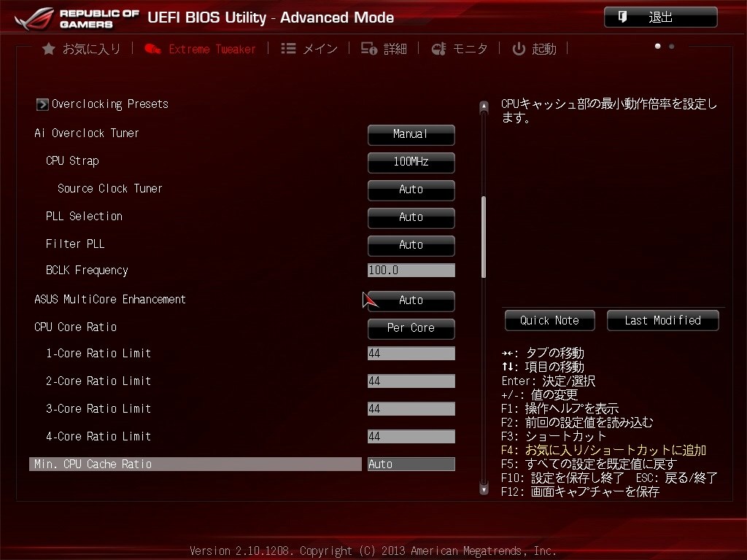Screen dimensions: 747x560
Task: Open CPU Strap 100MHz dropdown
Action: pyautogui.click(x=411, y=163)
